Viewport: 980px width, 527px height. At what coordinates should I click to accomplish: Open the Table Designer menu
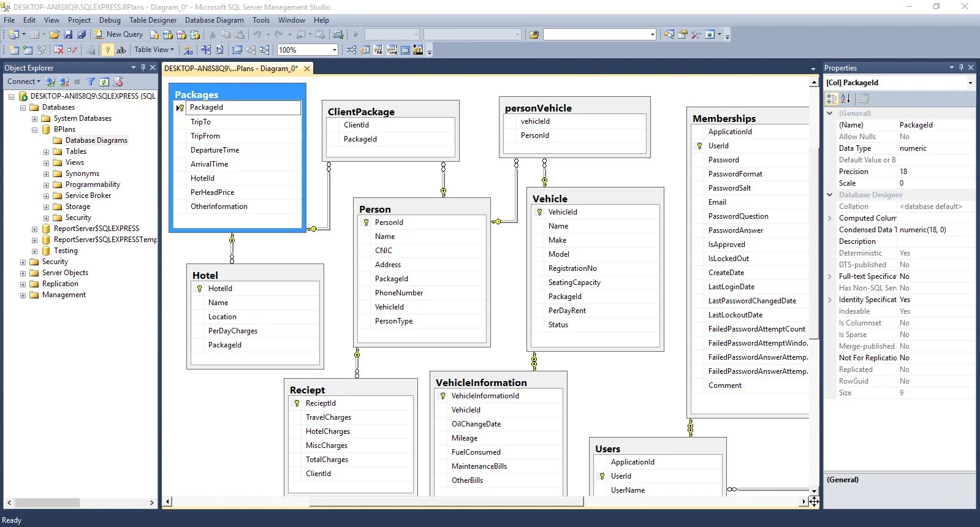tap(153, 20)
